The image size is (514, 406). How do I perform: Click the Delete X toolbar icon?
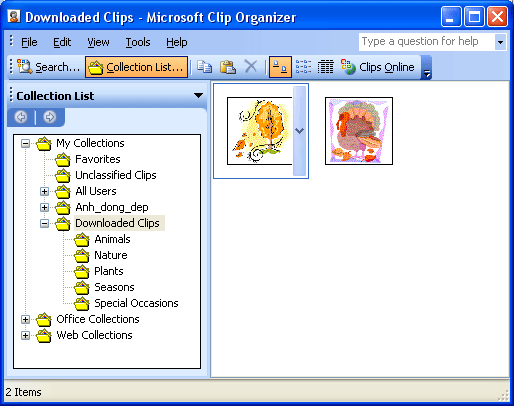[251, 67]
